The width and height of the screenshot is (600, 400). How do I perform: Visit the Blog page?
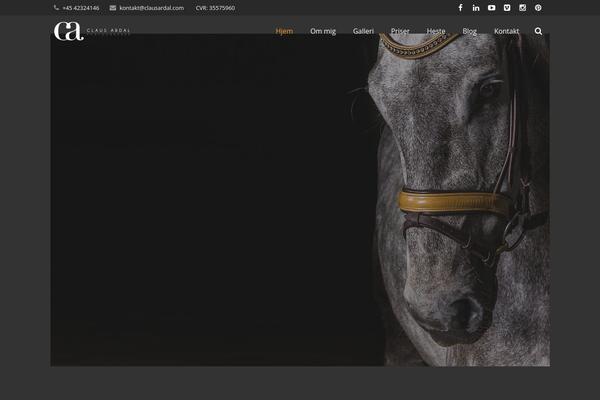click(x=470, y=31)
